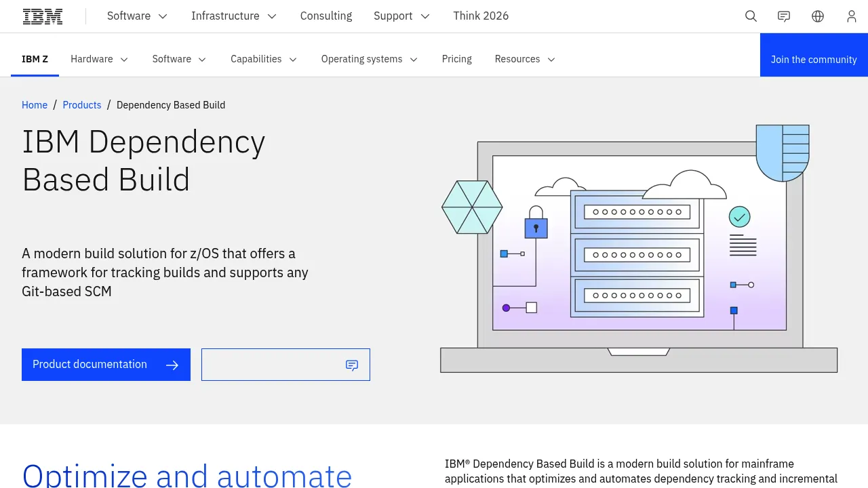The width and height of the screenshot is (868, 488).
Task: Click the IBM logo
Action: click(43, 16)
